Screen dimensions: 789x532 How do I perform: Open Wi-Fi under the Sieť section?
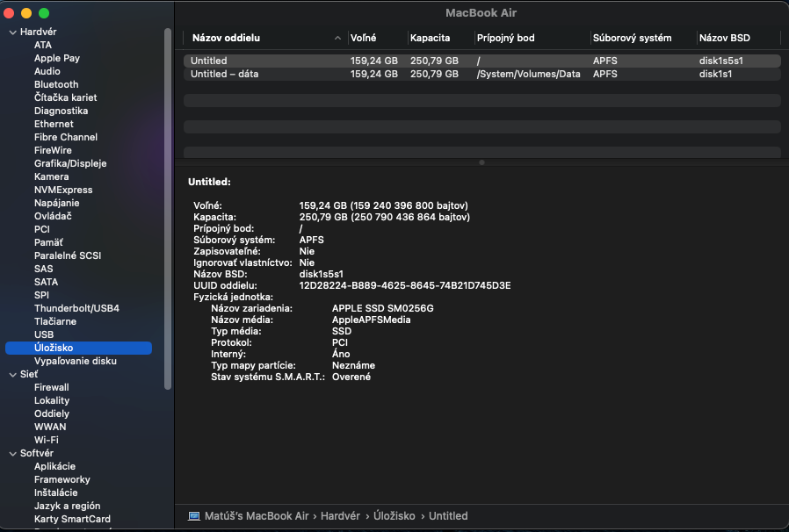pos(47,440)
